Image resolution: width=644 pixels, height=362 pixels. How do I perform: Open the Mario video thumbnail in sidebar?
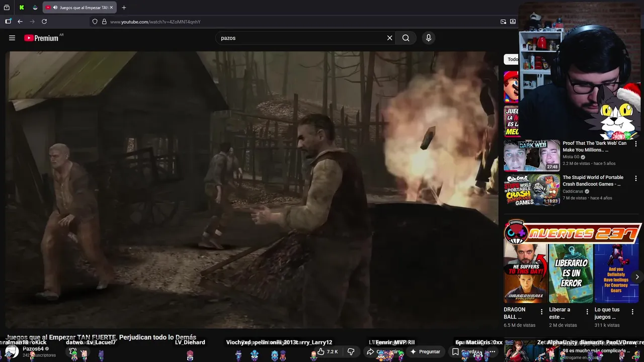(x=511, y=86)
